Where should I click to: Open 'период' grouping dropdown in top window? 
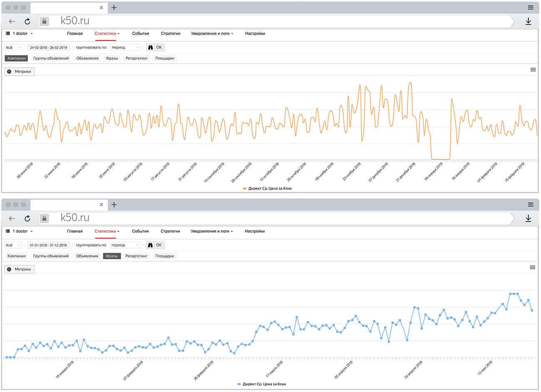pos(126,47)
